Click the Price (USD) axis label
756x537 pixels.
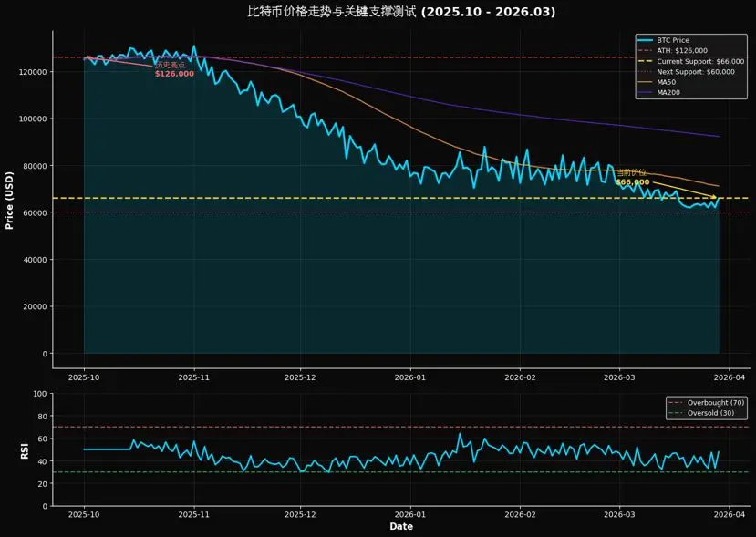(10, 200)
